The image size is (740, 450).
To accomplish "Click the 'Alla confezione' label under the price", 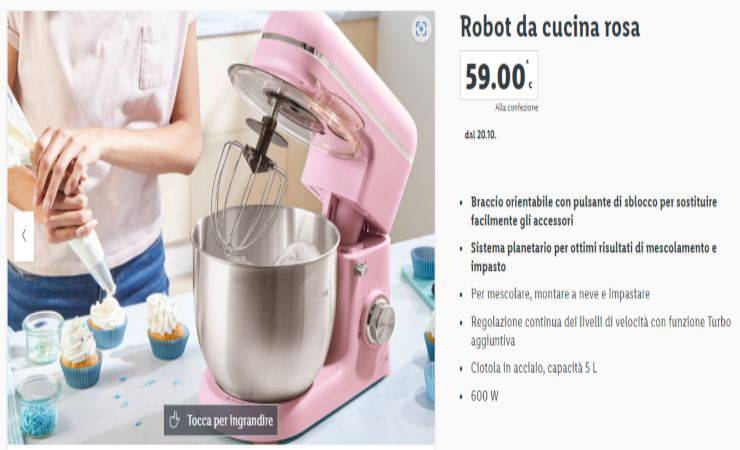I will (x=516, y=108).
